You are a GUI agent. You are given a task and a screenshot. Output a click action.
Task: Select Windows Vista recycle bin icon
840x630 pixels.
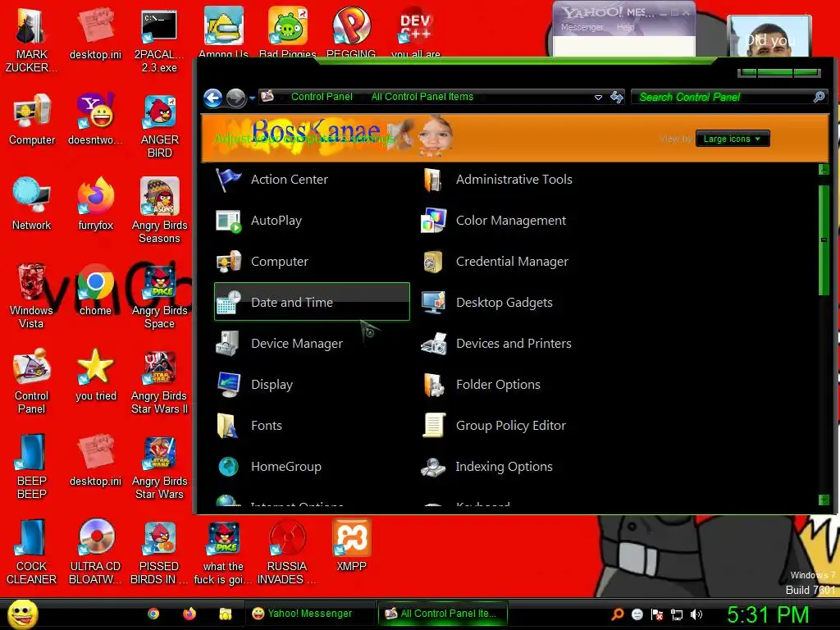tap(31, 295)
